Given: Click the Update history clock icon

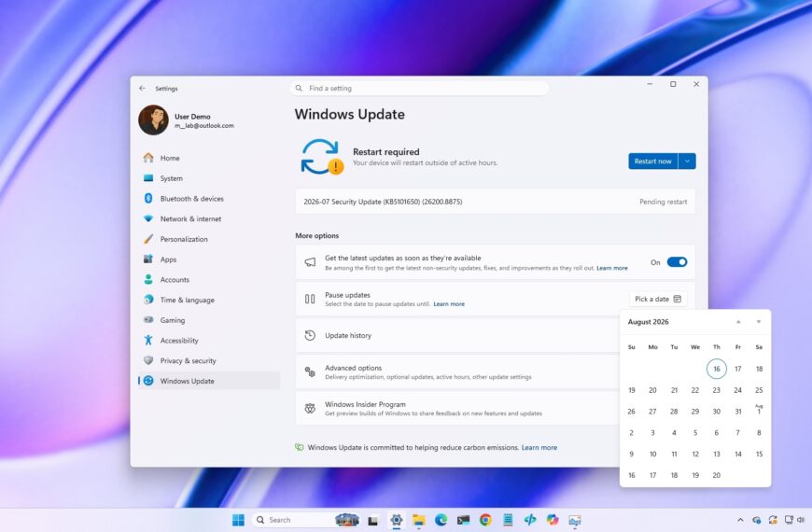Looking at the screenshot, I should coord(310,335).
